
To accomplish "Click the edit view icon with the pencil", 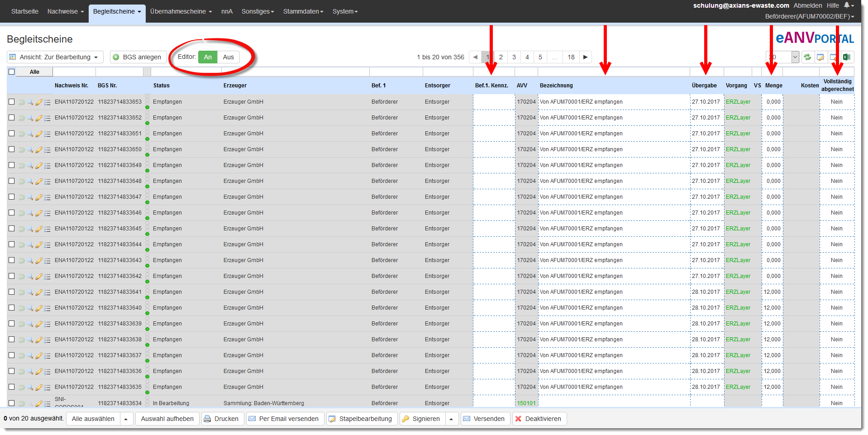I will (x=820, y=57).
